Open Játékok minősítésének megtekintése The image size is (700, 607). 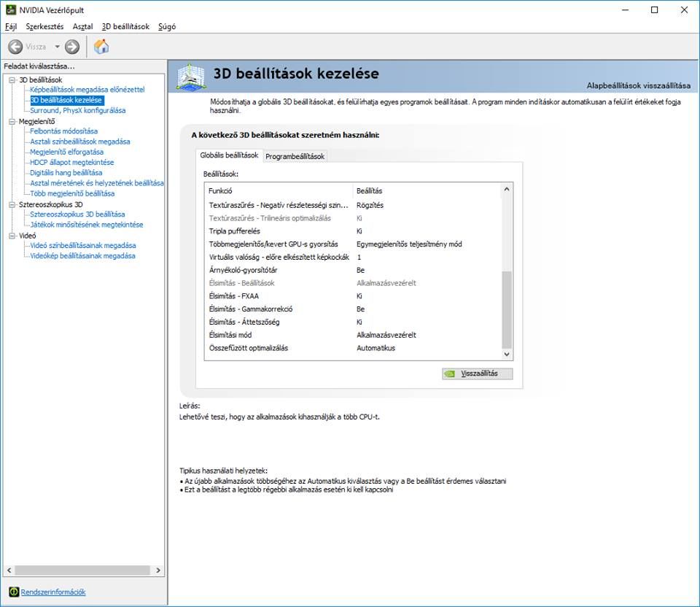point(86,225)
